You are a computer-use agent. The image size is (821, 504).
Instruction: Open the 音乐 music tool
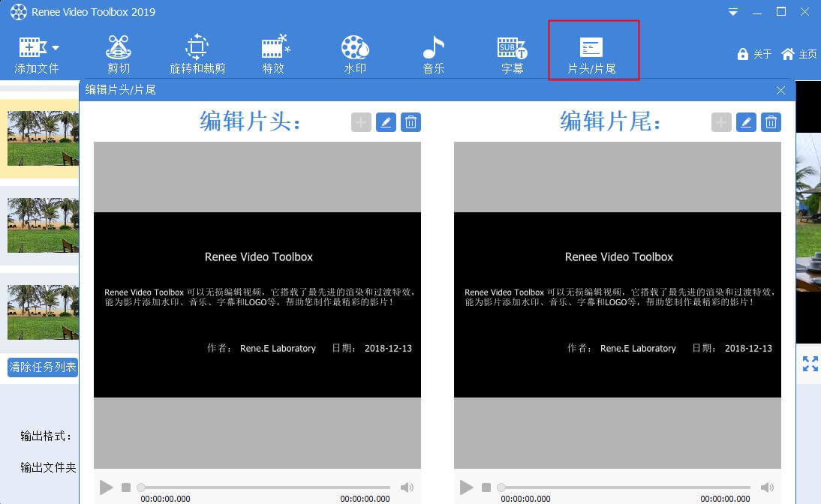pyautogui.click(x=434, y=55)
